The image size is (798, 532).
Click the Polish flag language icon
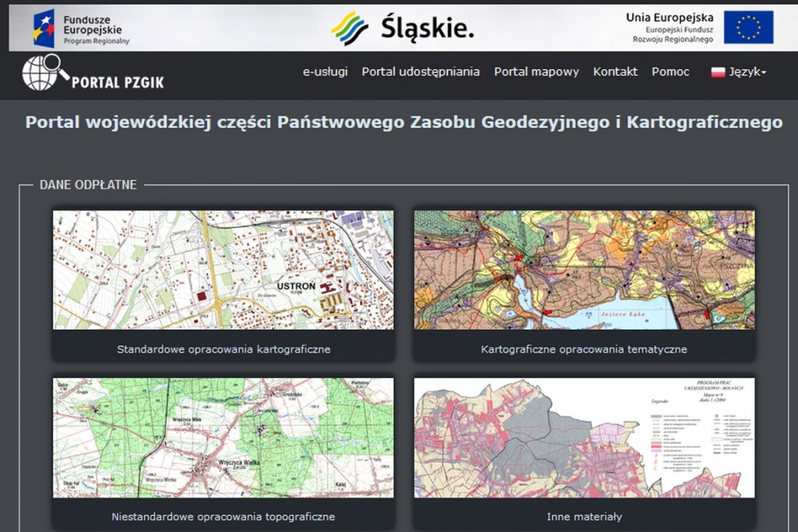pos(717,72)
